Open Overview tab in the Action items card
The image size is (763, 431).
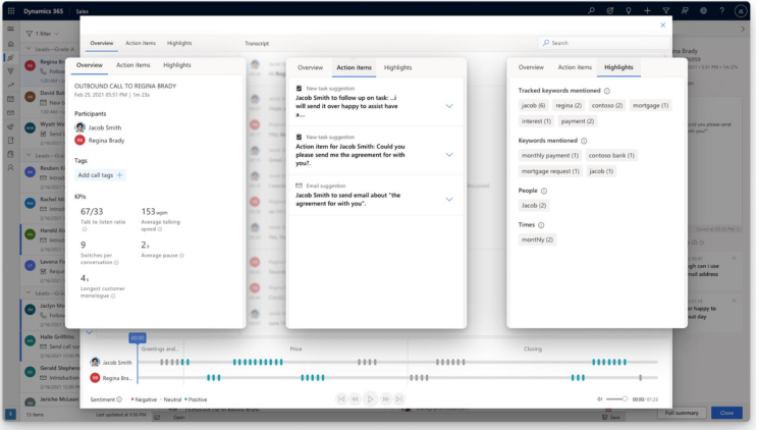tap(310, 67)
